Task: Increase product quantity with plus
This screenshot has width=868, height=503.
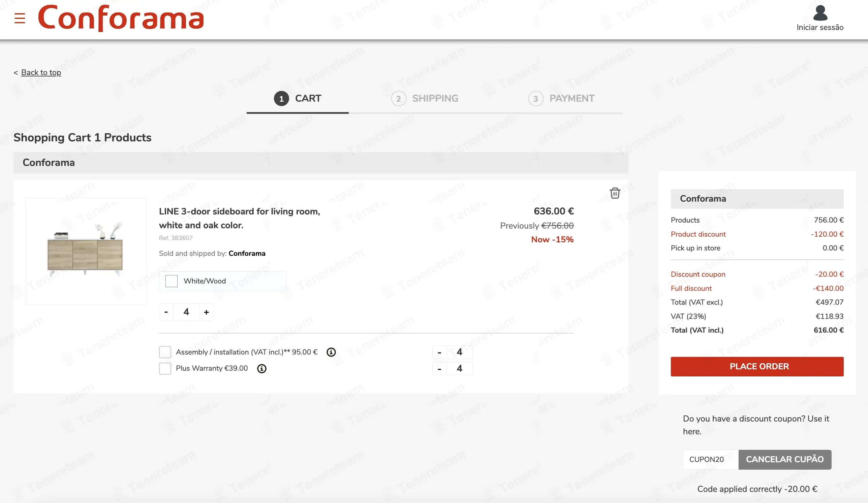Action: point(206,312)
